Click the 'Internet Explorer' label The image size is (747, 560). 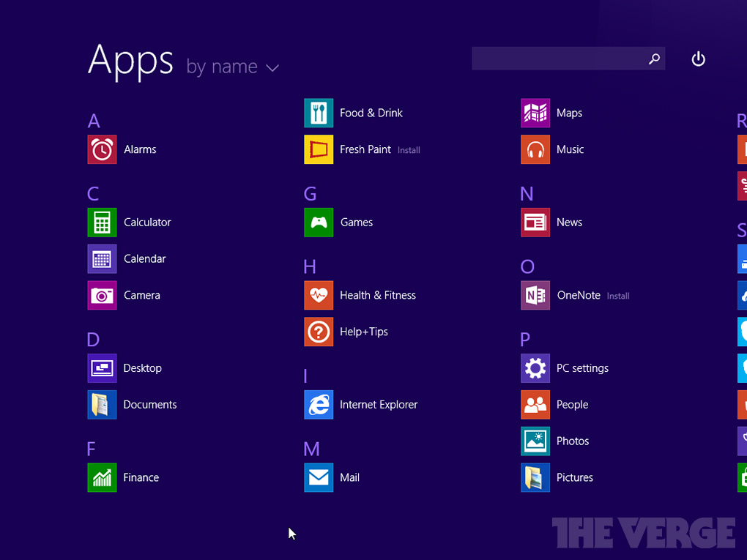(379, 405)
